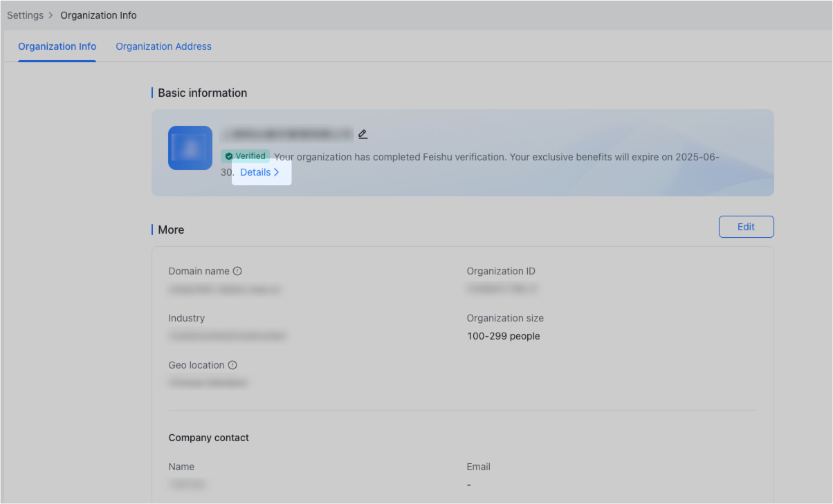Viewport: 833px width, 504px height.
Task: Open the verification Details link
Action: (x=257, y=172)
